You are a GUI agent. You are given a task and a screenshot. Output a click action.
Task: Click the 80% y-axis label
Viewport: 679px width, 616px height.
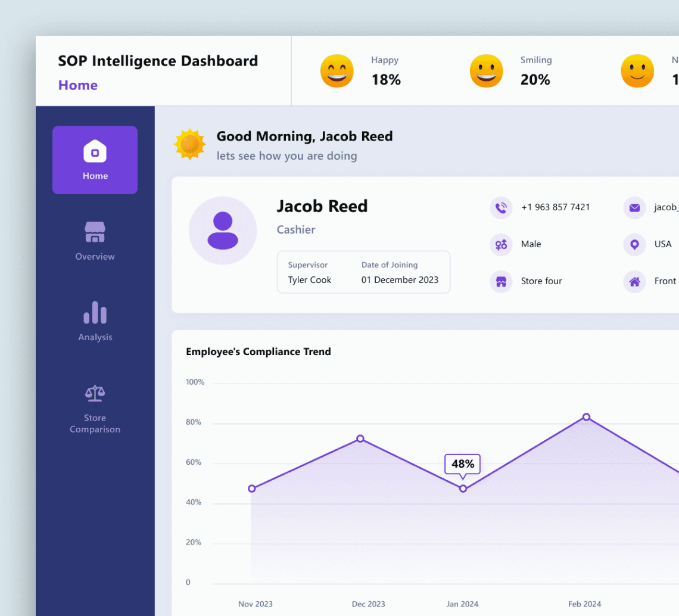(194, 422)
